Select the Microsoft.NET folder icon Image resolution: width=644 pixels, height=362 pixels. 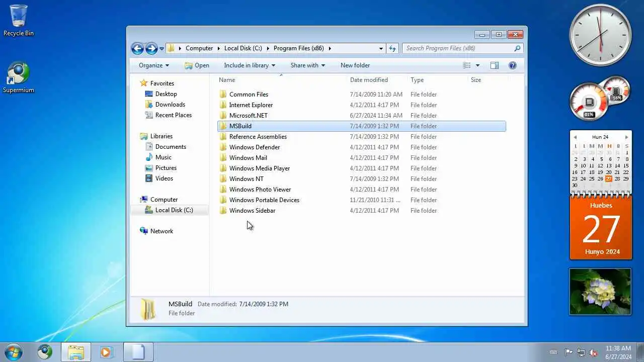[223, 116]
